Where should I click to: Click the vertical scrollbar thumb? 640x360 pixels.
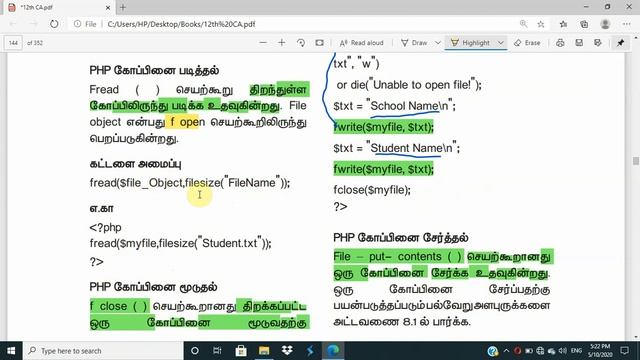pos(636,161)
